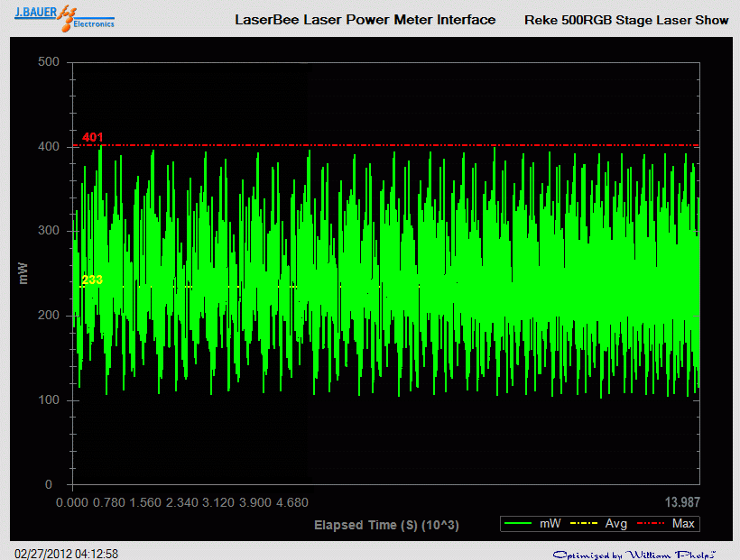Click the yellow 233 average value label
This screenshot has width=740, height=560.
[x=90, y=280]
